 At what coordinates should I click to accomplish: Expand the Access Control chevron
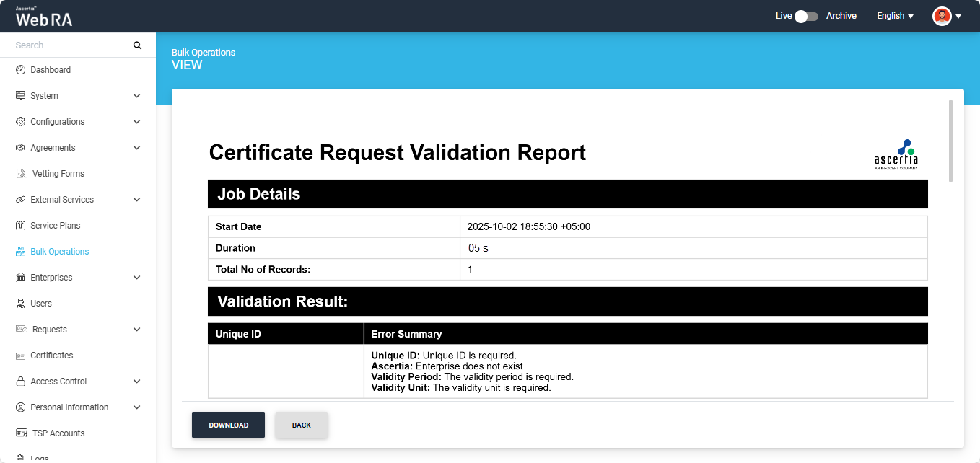point(137,382)
